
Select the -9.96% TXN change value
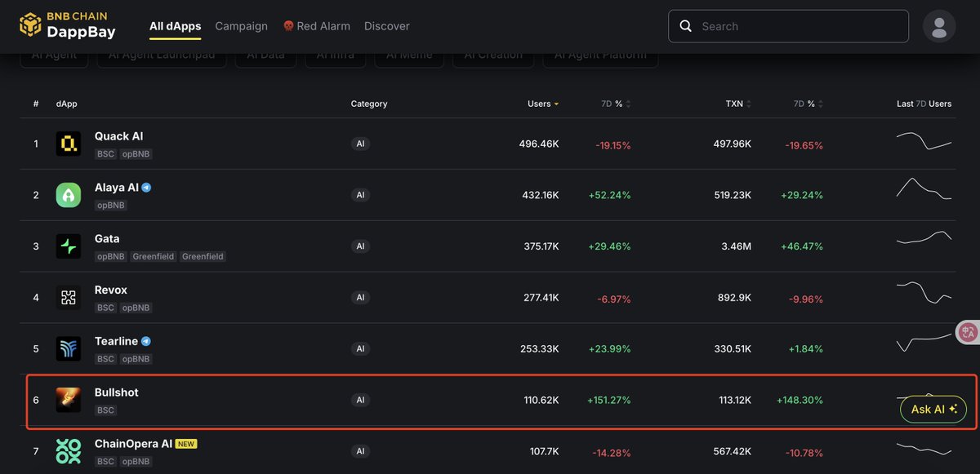[806, 299]
